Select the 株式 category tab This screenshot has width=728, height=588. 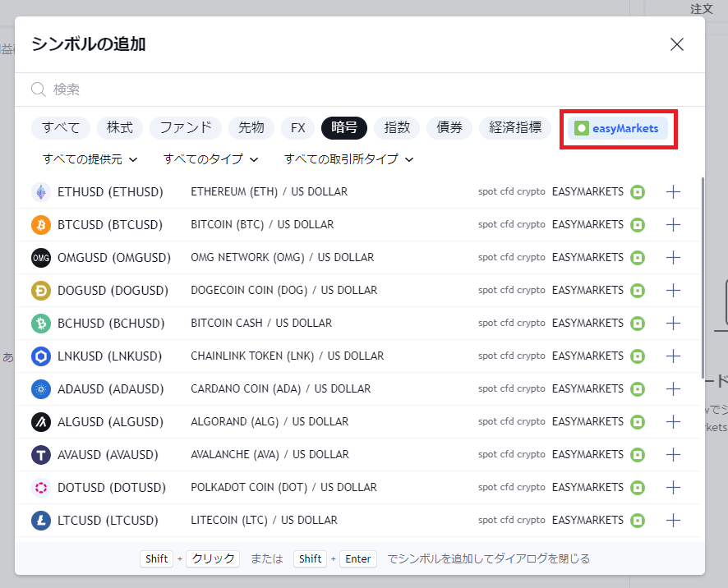(x=120, y=127)
